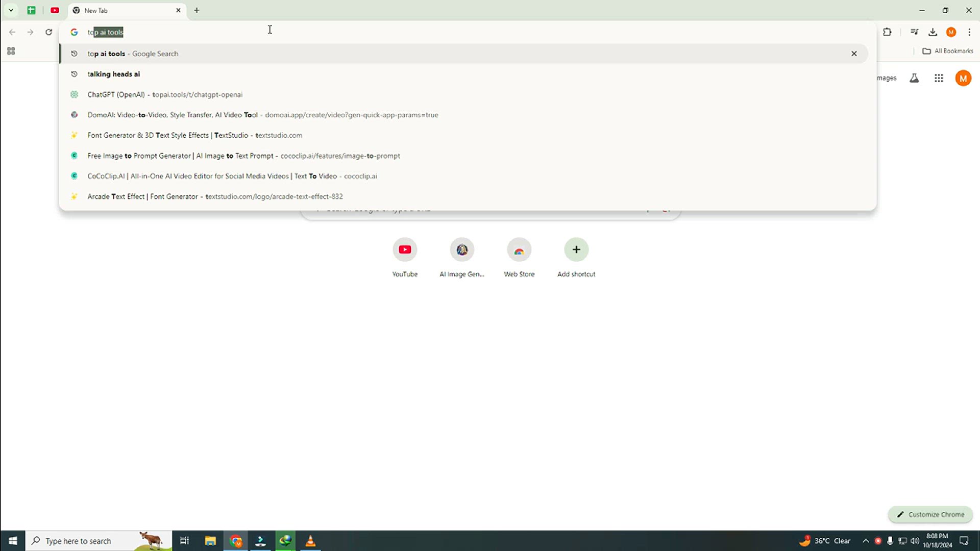Click the taskbar 'Type here to search' box
Screen dimensions: 980x551
click(x=99, y=541)
